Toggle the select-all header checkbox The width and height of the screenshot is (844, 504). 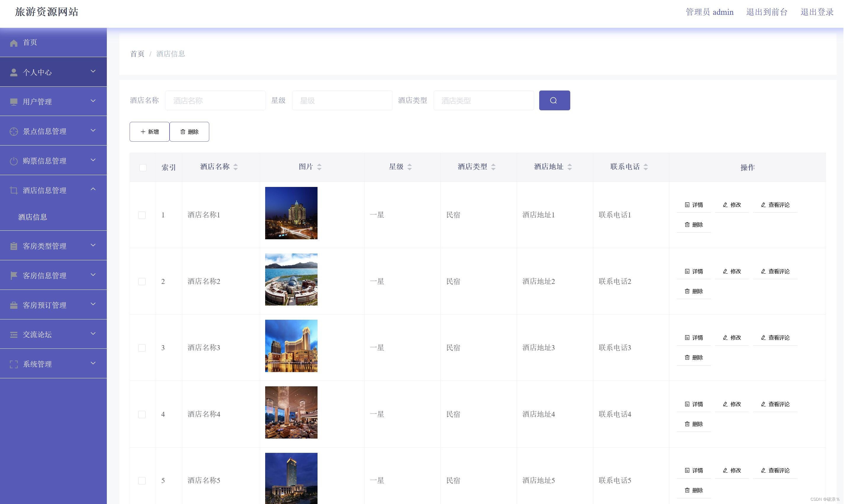143,167
